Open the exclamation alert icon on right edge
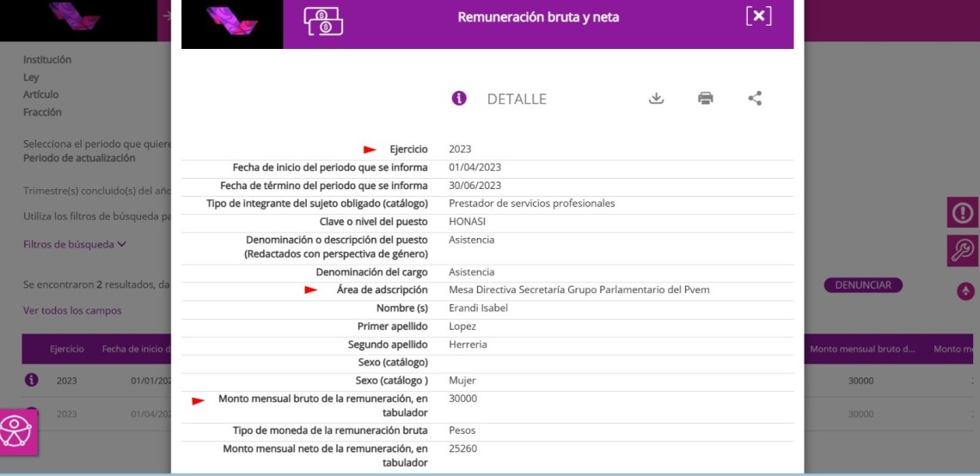980x476 pixels. pos(962,212)
